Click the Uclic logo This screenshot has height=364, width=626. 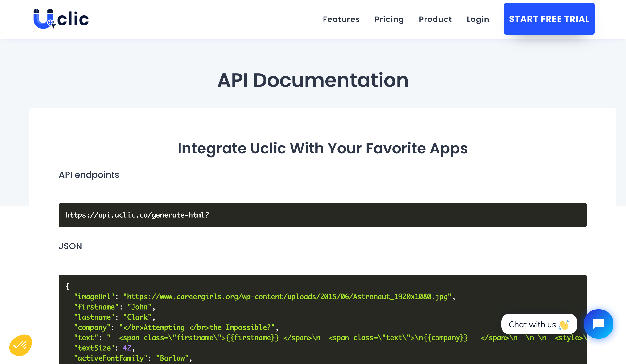61,19
